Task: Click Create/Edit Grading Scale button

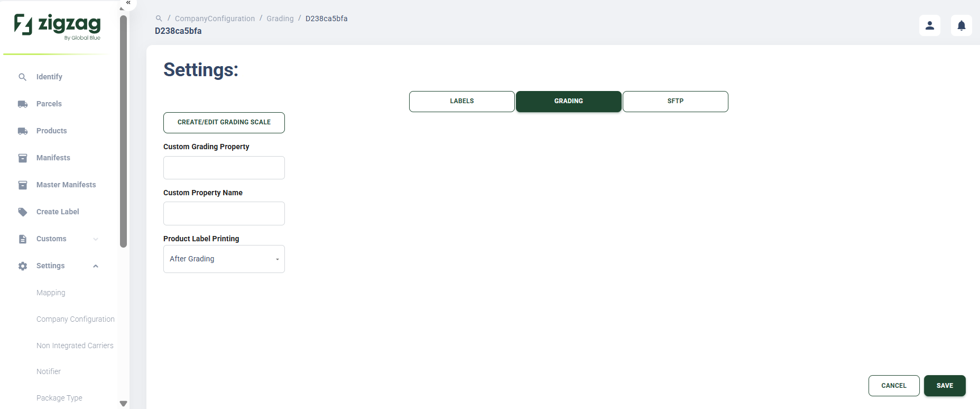Action: pyautogui.click(x=224, y=123)
